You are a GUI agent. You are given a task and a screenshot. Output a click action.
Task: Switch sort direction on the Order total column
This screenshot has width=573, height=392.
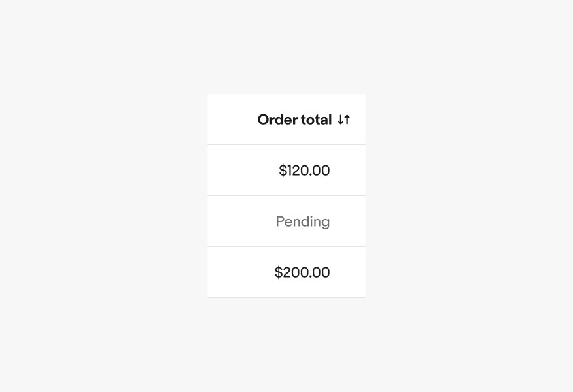294,120
